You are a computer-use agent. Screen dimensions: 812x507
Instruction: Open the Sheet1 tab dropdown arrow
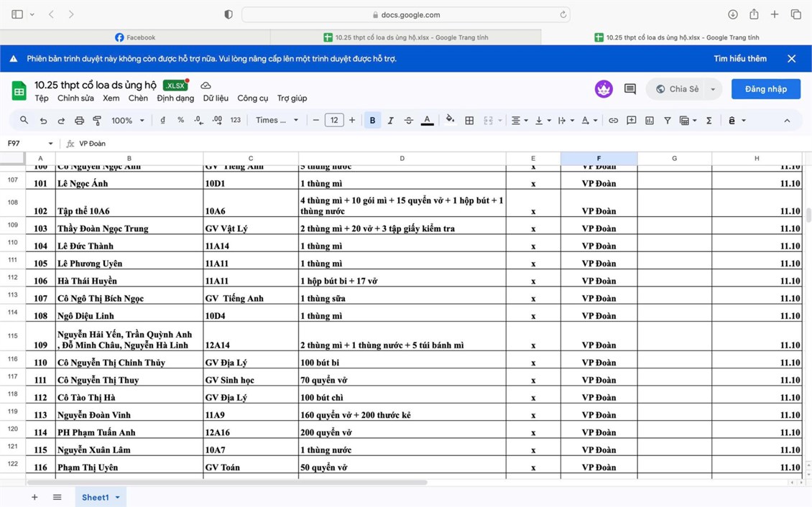(x=118, y=498)
